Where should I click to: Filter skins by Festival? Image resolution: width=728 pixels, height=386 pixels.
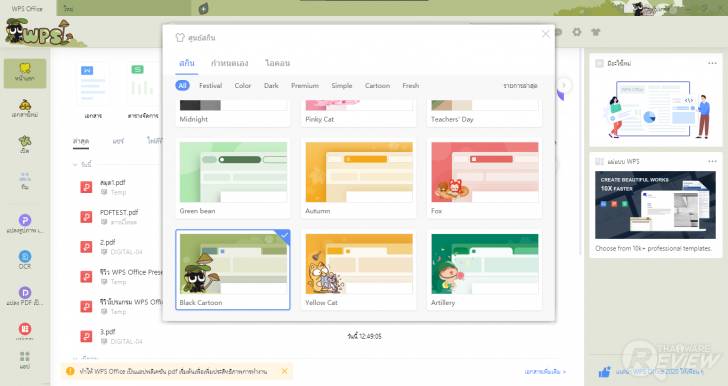[211, 85]
